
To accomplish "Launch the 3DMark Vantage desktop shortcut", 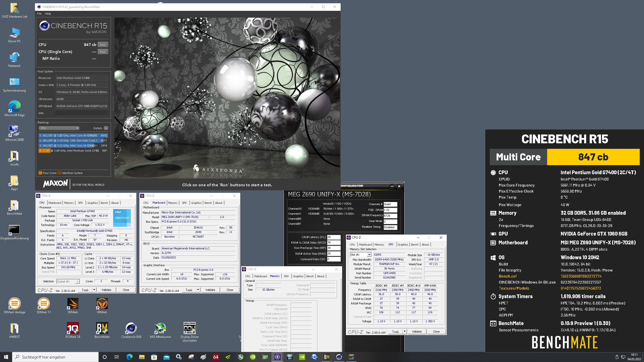I will click(x=14, y=306).
